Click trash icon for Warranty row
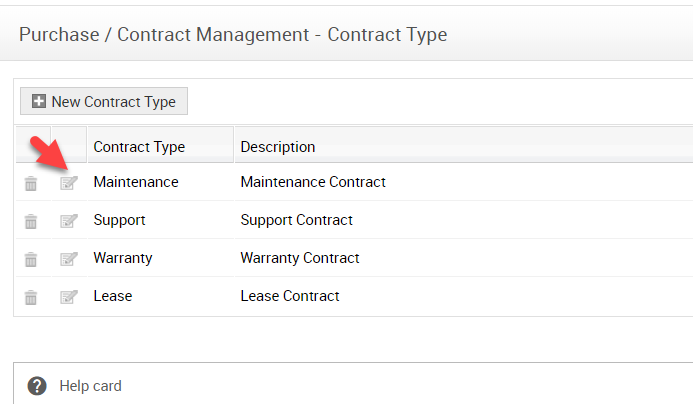693x404 pixels. click(x=31, y=259)
